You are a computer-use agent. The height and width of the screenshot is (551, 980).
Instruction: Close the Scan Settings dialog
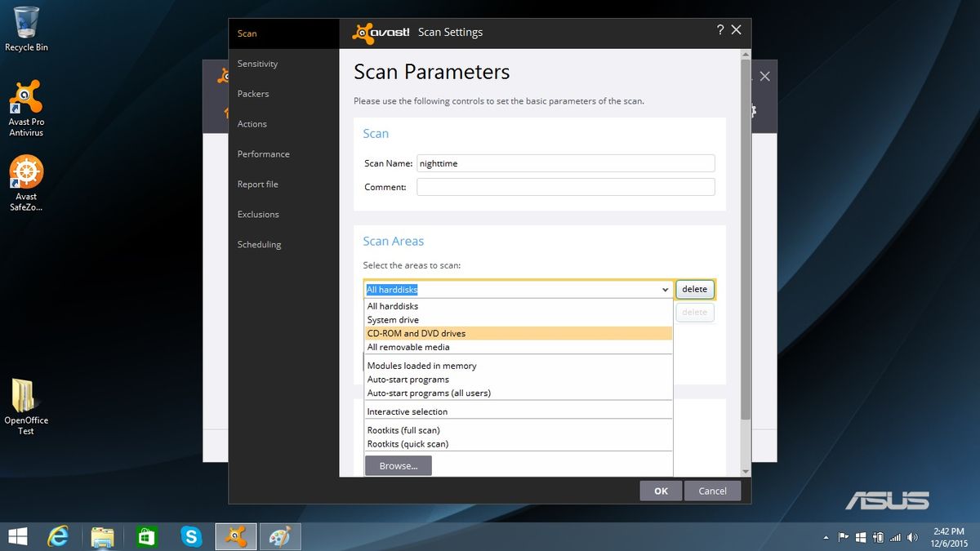click(x=736, y=29)
